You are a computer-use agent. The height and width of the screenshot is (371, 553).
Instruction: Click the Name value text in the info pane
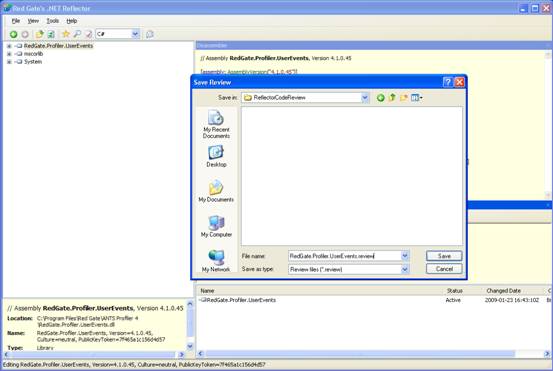[101, 336]
